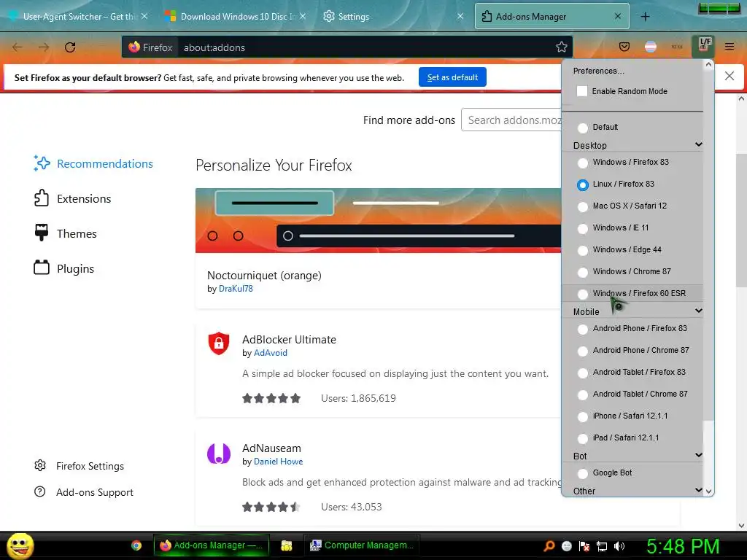This screenshot has height=560, width=747.
Task: Click popup scrollbar down arrow
Action: [x=708, y=491]
